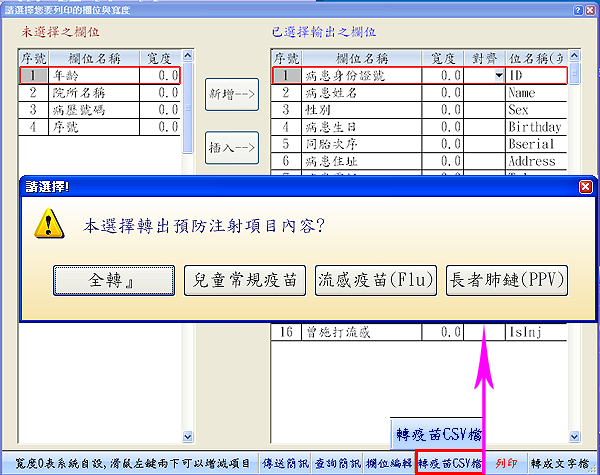The height and width of the screenshot is (475, 600).
Task: Click the 插入--> button
Action: coord(233,147)
